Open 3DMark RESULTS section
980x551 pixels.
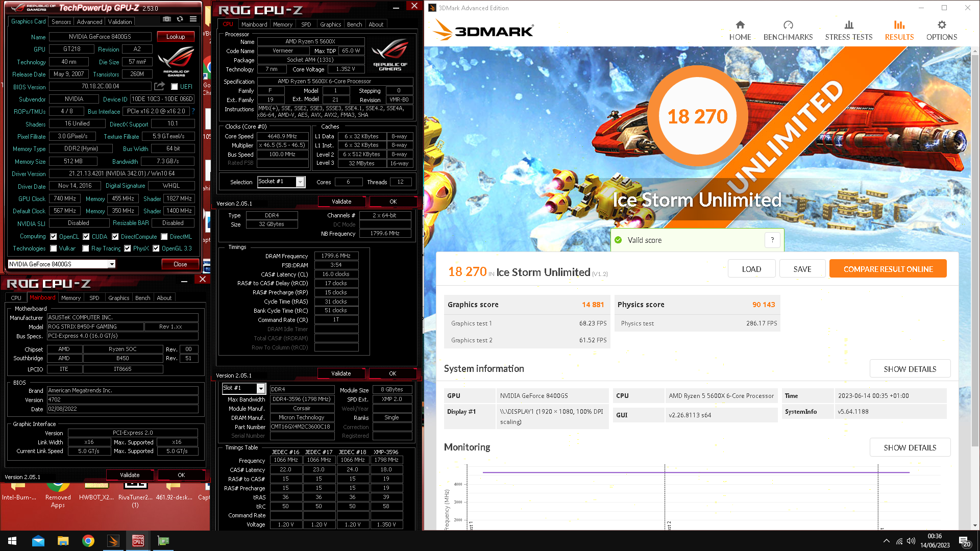pyautogui.click(x=899, y=31)
